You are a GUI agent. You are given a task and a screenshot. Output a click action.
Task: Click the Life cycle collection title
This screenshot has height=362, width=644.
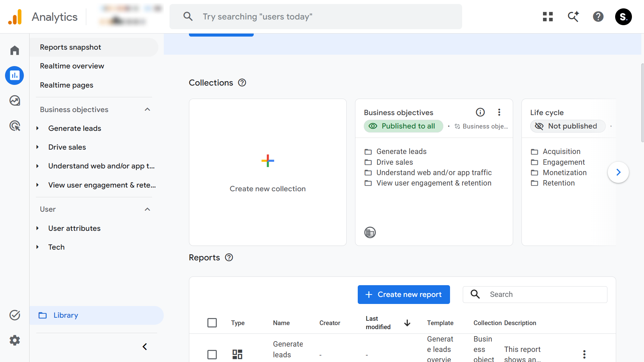[547, 113]
